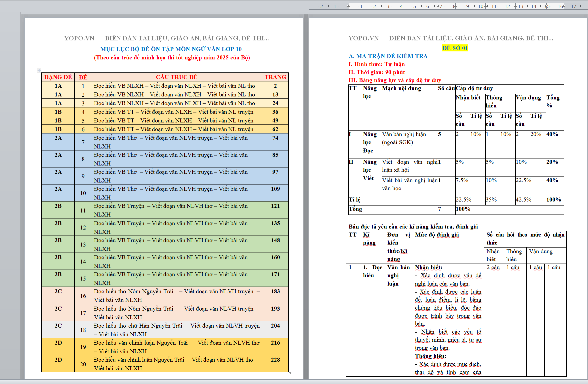Click the cell Viết đoạn văn nghị luận xã hội
588x384 pixels.
409,167
